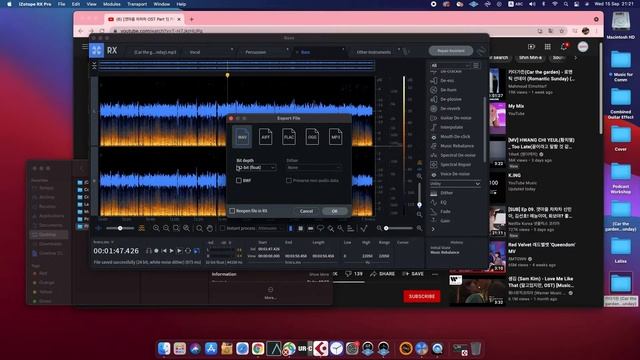640x360 pixels.
Task: Click the YouTube Subscribe button
Action: [422, 296]
